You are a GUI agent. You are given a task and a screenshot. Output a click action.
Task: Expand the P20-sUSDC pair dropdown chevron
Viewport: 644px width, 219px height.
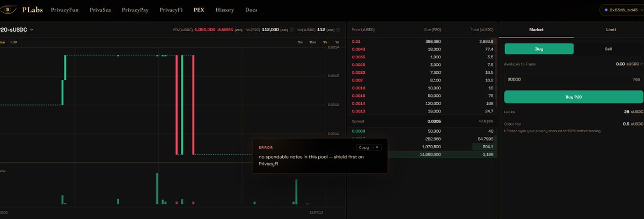pyautogui.click(x=32, y=29)
